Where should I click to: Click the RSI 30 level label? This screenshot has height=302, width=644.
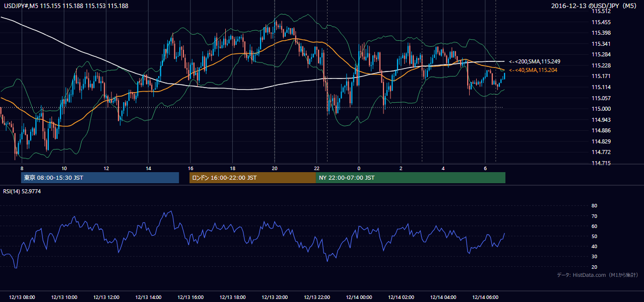coord(594,257)
